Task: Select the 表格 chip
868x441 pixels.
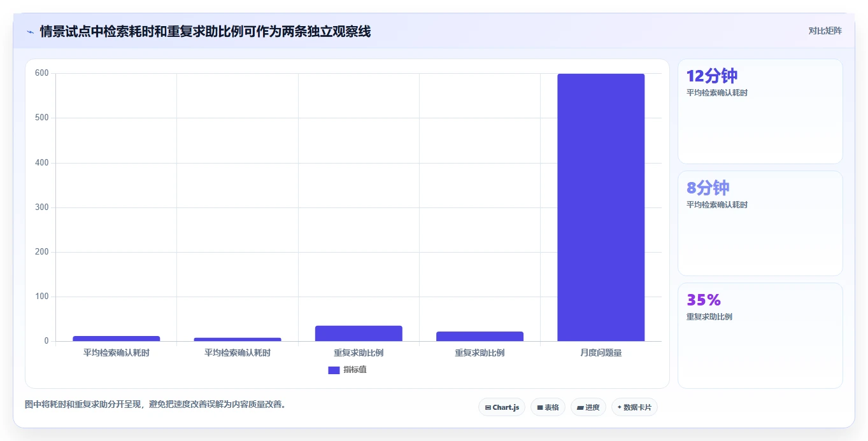Action: point(548,407)
